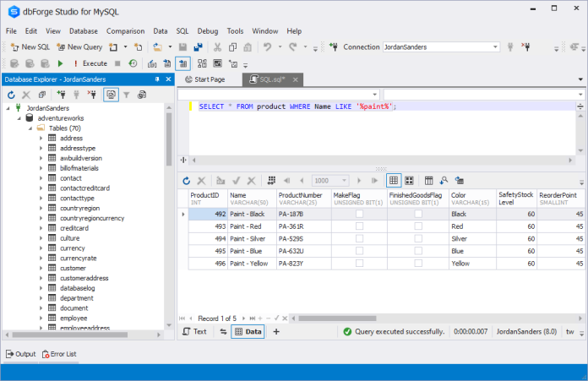This screenshot has width=588, height=381.
Task: Swap Text and Data views icon
Action: (x=223, y=332)
